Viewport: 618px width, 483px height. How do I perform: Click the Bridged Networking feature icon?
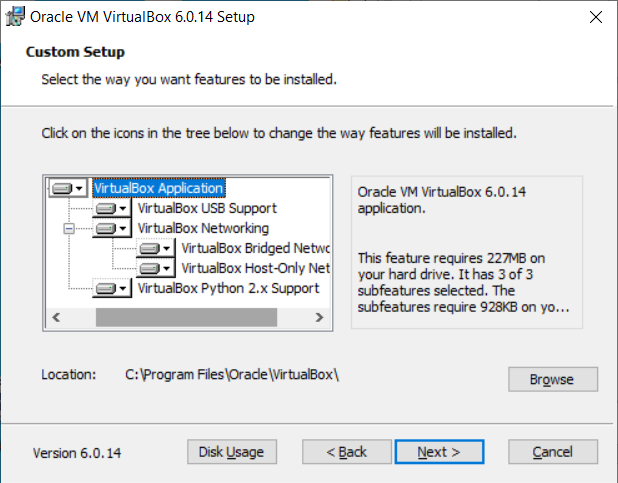pos(156,248)
